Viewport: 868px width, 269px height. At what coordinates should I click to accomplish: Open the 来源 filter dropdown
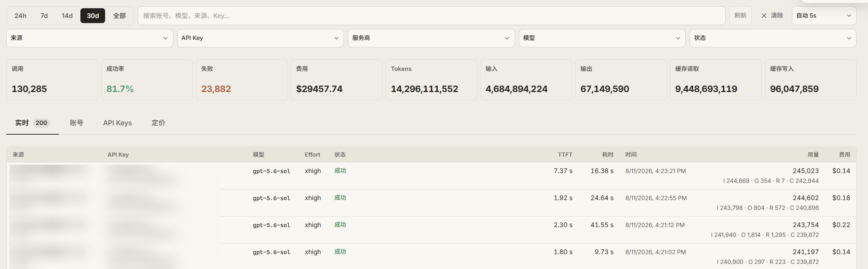90,38
